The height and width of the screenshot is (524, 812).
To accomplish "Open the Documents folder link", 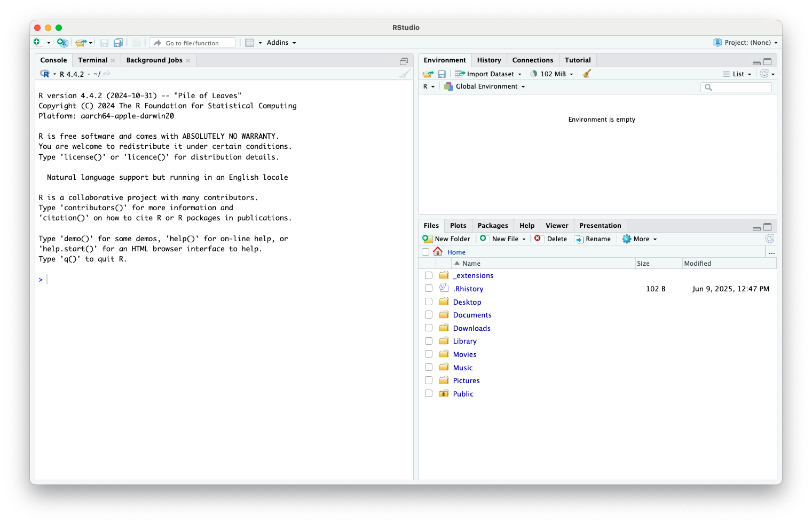I will coord(472,315).
